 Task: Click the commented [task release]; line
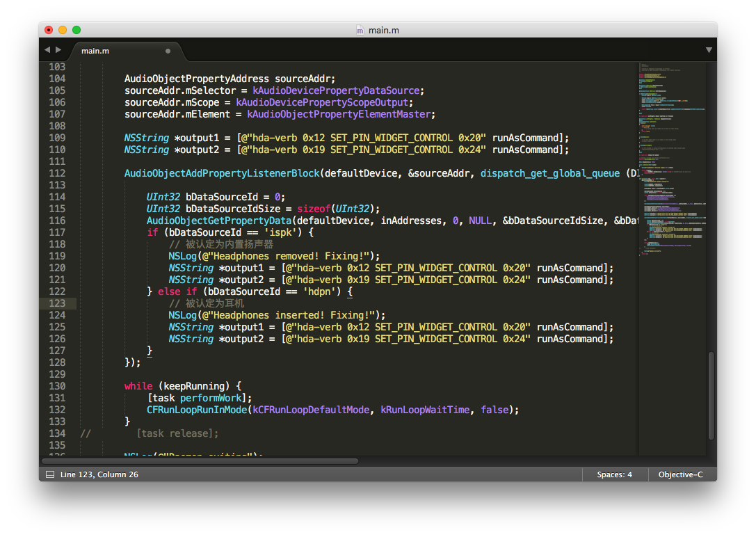click(x=177, y=433)
